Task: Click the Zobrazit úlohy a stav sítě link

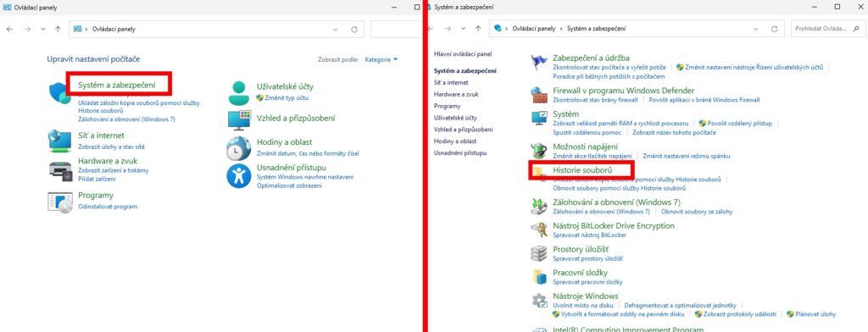Action: tap(111, 147)
